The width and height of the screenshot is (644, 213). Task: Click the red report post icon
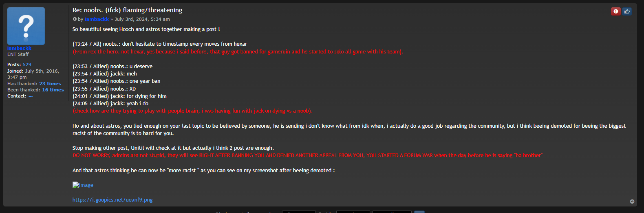615,11
